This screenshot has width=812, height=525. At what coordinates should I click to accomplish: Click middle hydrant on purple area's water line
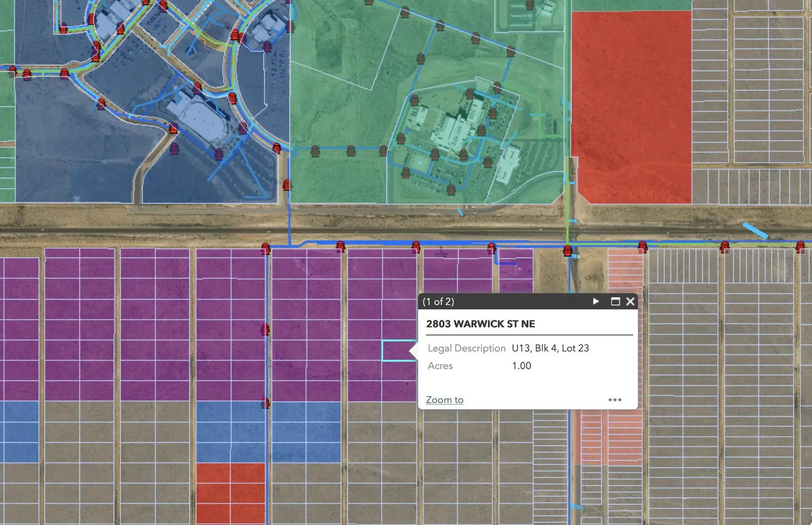(265, 329)
